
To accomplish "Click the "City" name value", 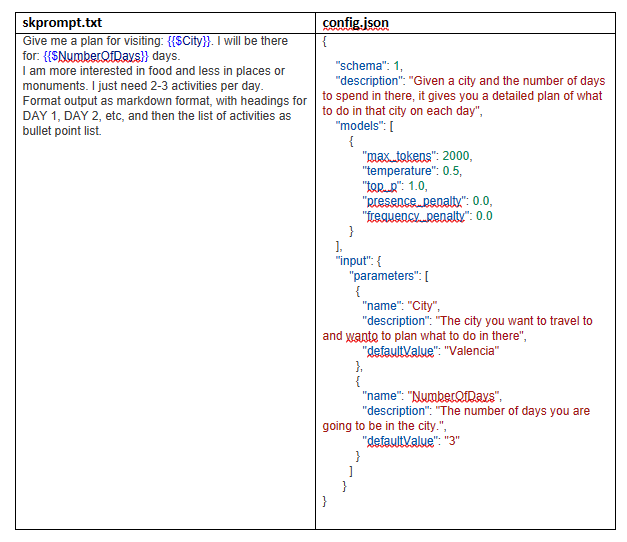I will 423,306.
